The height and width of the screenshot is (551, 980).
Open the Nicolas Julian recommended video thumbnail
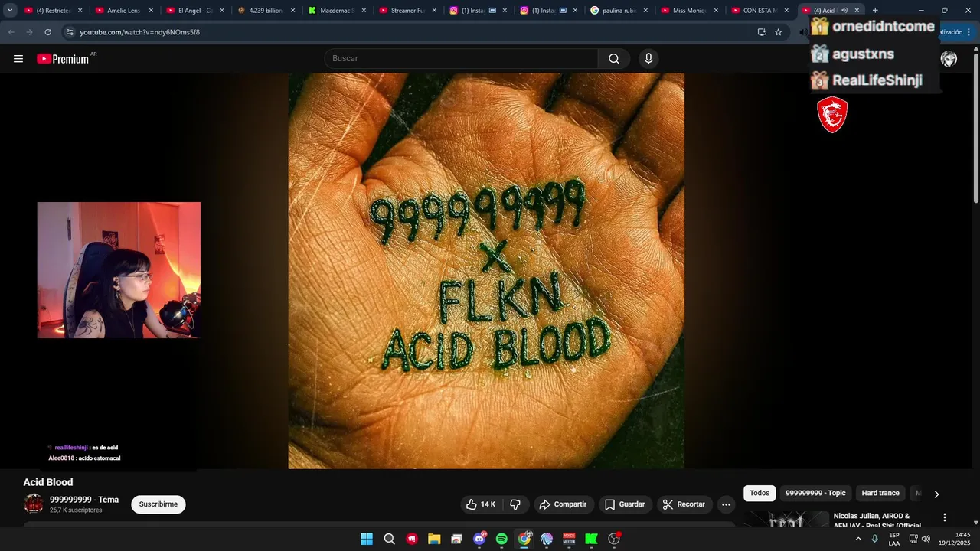(x=786, y=519)
